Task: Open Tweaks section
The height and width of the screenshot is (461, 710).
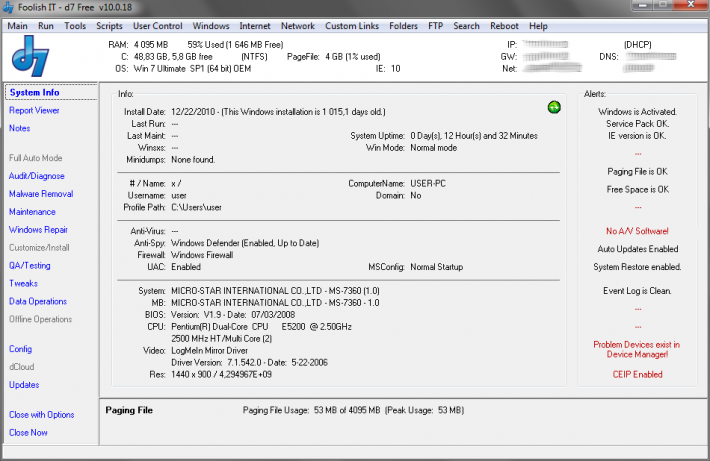Action: click(x=23, y=283)
